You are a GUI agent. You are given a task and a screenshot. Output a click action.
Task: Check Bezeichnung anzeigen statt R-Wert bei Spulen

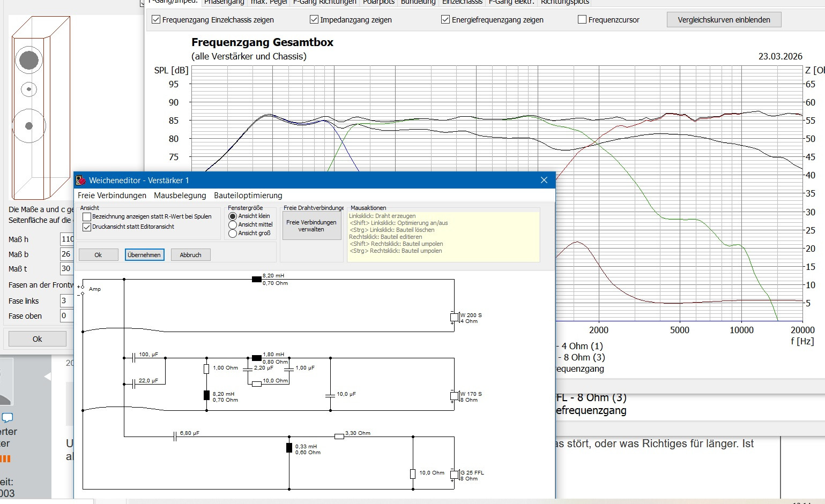click(87, 217)
